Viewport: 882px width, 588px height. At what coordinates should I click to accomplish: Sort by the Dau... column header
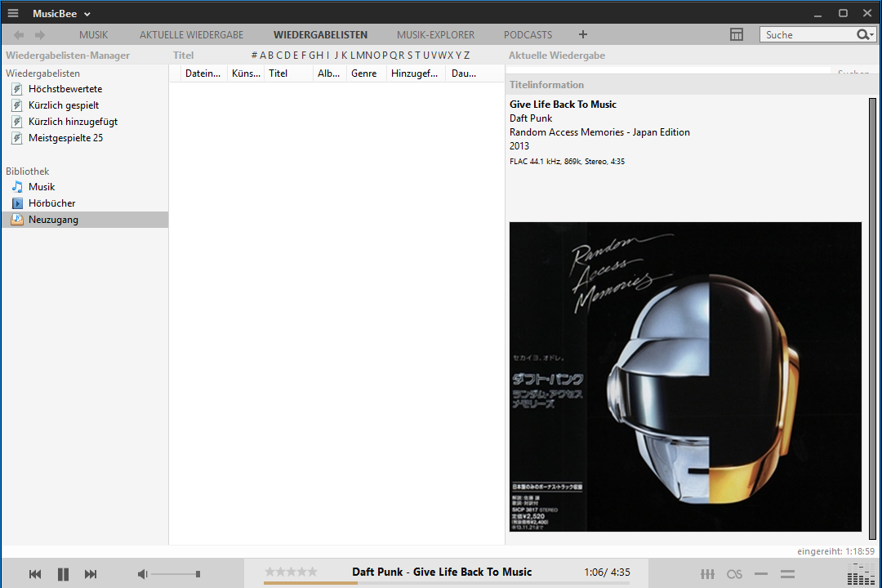(x=474, y=73)
